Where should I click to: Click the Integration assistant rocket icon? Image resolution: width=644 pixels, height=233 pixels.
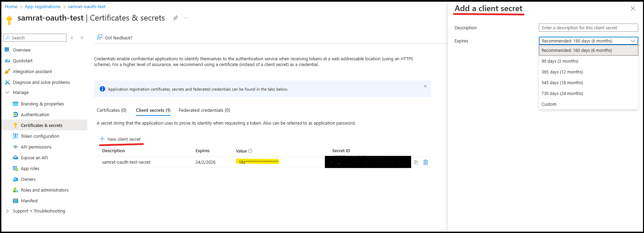click(x=7, y=71)
